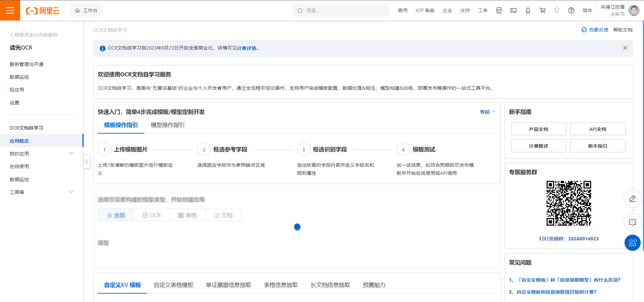Open the blue floating apps grid button
The height and width of the screenshot is (302, 644).
(632, 243)
